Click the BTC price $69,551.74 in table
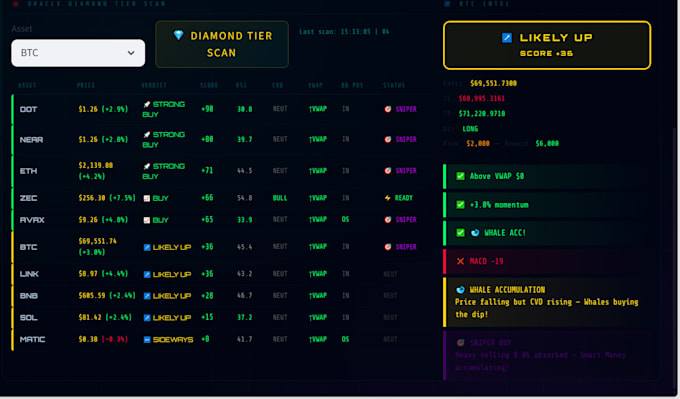The height and width of the screenshot is (399, 680). point(98,241)
